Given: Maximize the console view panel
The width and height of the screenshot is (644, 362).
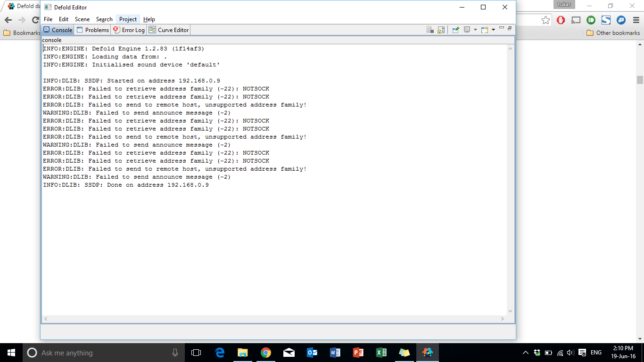Looking at the screenshot, I should [510, 28].
